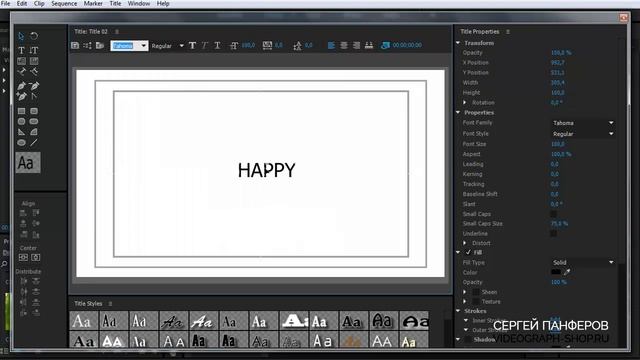Image resolution: width=640 pixels, height=360 pixels.
Task: Align text right
Action: [x=356, y=45]
